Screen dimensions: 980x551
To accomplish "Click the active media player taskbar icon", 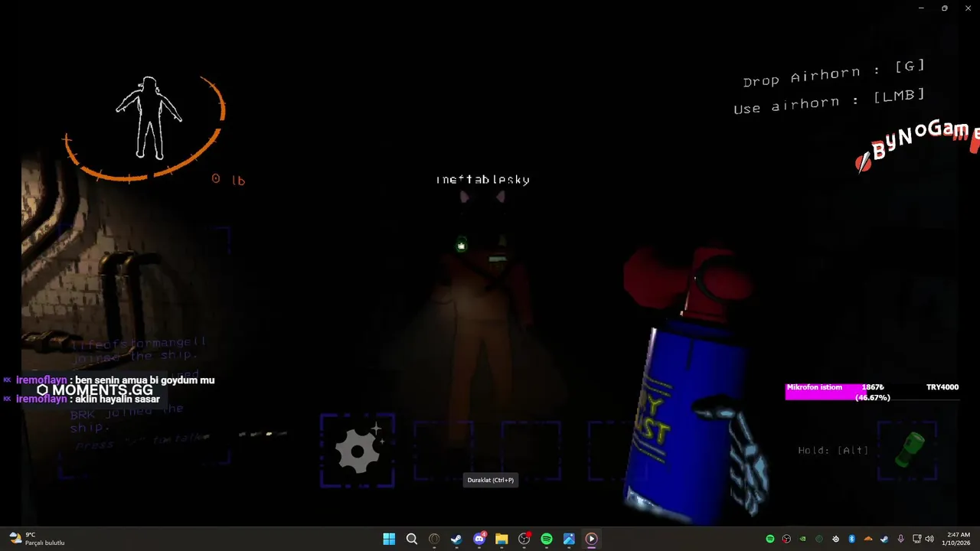I will [x=592, y=539].
